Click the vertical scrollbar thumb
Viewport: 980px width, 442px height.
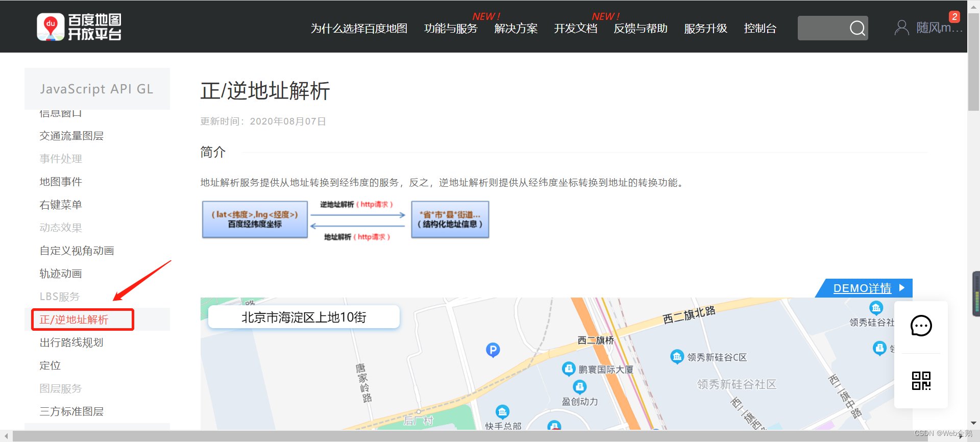click(x=973, y=61)
